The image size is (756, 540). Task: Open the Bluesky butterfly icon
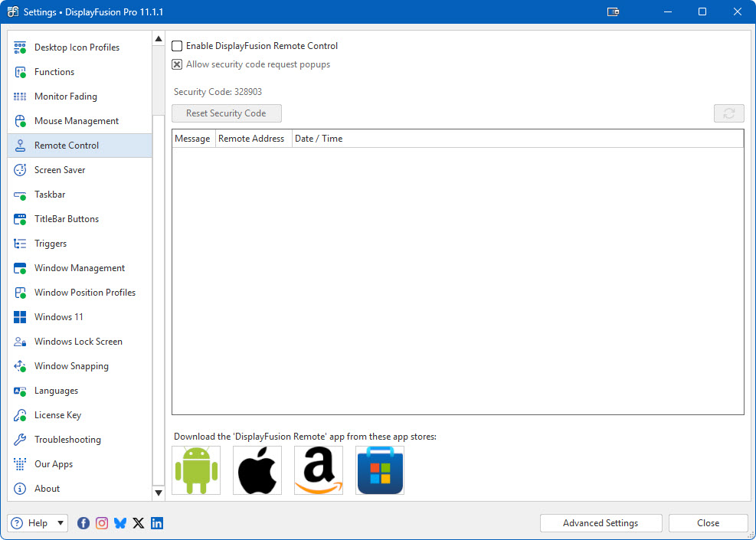pyautogui.click(x=120, y=523)
